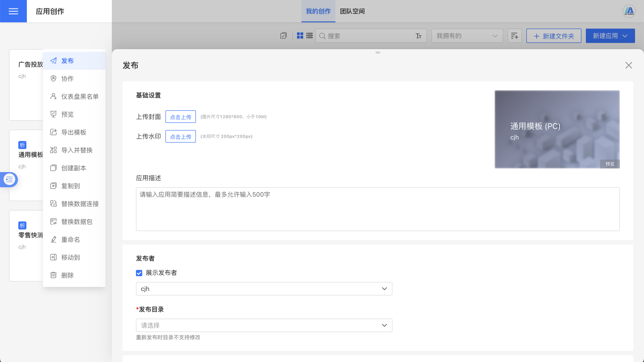Click 点击上传 next to 上传水印
This screenshot has height=362, width=644.
click(x=181, y=136)
